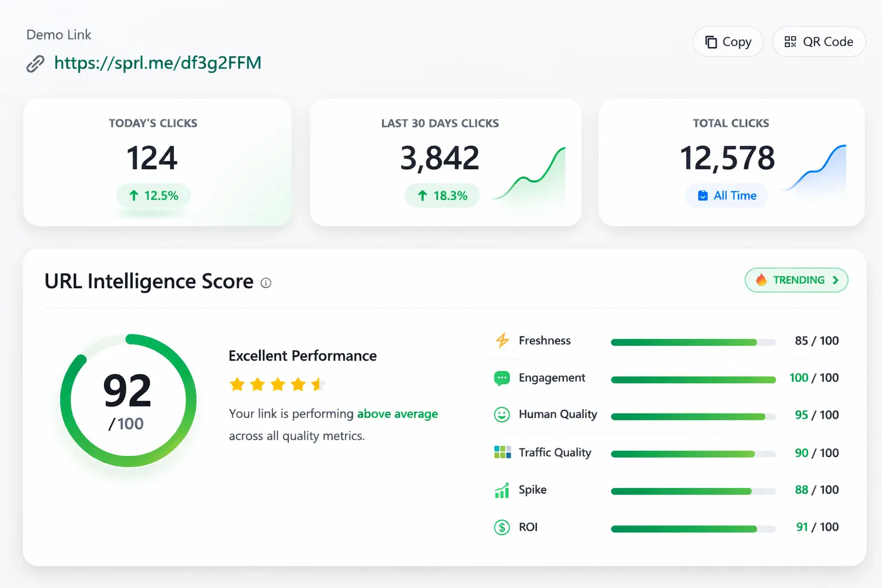Click the Engagement chat bubble icon

[502, 378]
